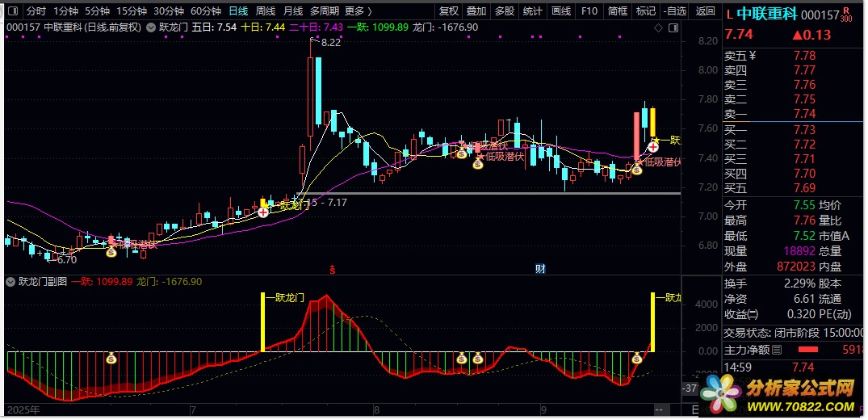
Task: Open F10 company info
Action: coord(589,10)
